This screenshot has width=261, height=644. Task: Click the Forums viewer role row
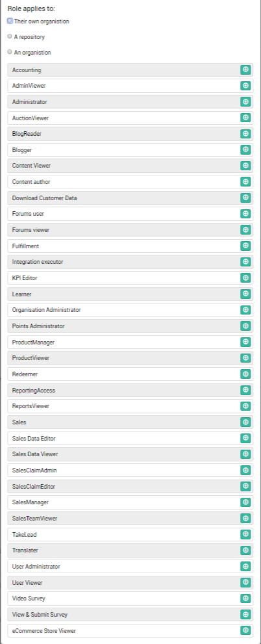coord(130,230)
